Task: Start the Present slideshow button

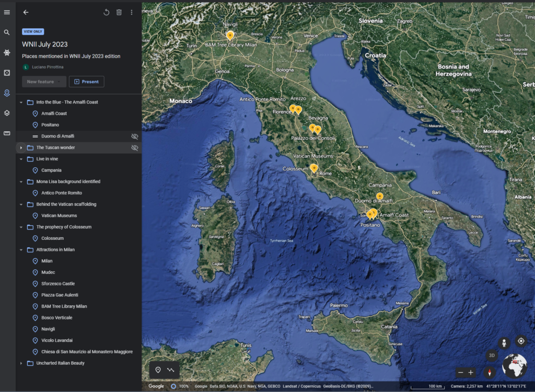Action: click(x=87, y=82)
